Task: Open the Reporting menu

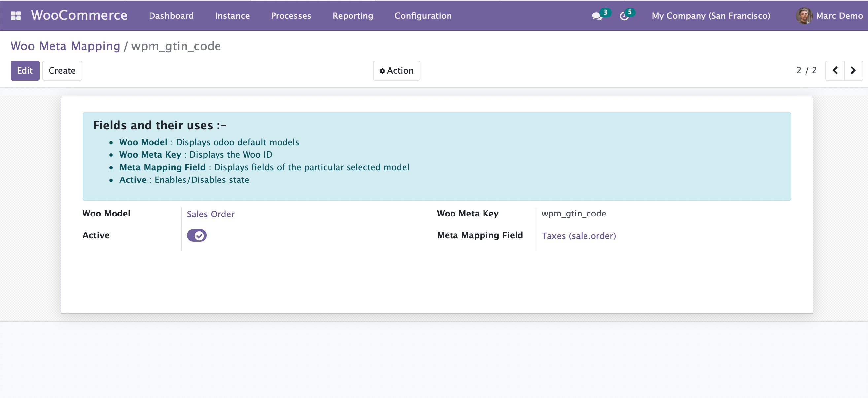Action: tap(352, 16)
